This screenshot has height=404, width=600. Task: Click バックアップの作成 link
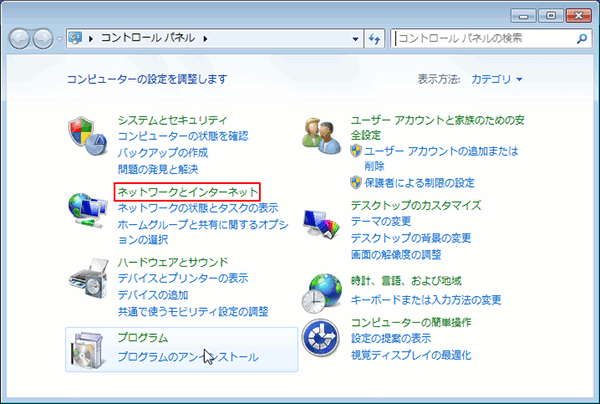pyautogui.click(x=162, y=152)
